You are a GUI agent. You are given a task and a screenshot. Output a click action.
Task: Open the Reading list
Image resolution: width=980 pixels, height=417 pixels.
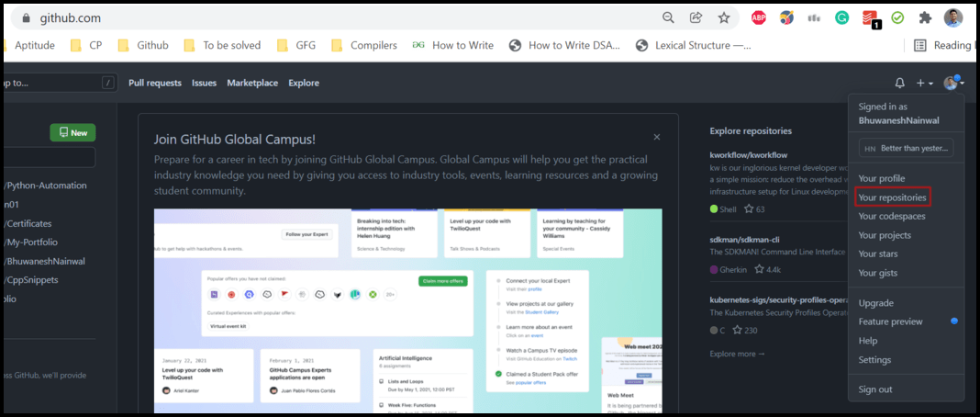[945, 45]
